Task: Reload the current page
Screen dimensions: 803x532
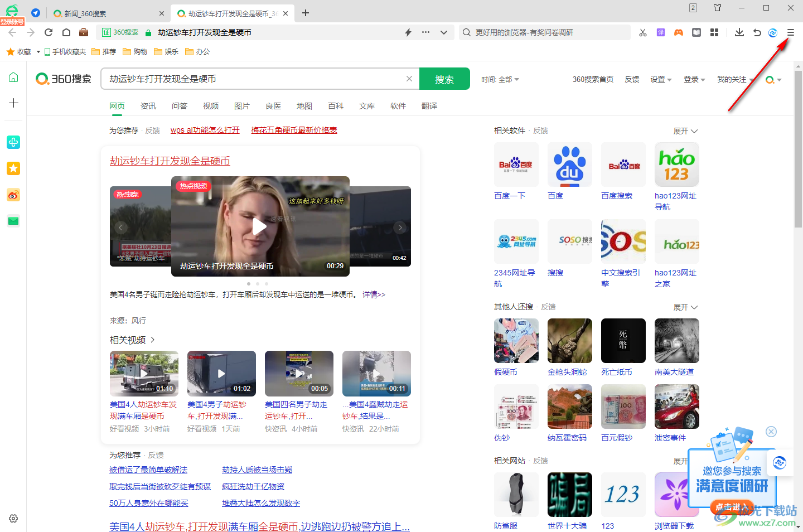Action: [x=49, y=32]
